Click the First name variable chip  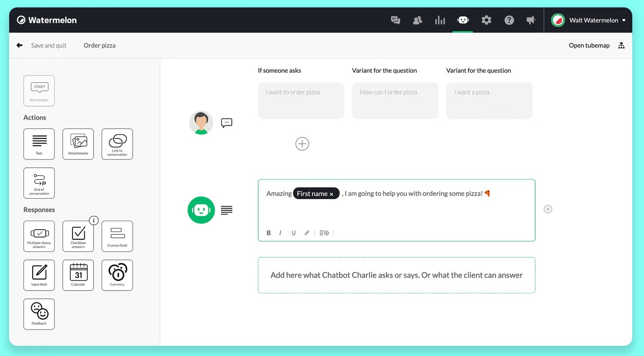coord(316,194)
